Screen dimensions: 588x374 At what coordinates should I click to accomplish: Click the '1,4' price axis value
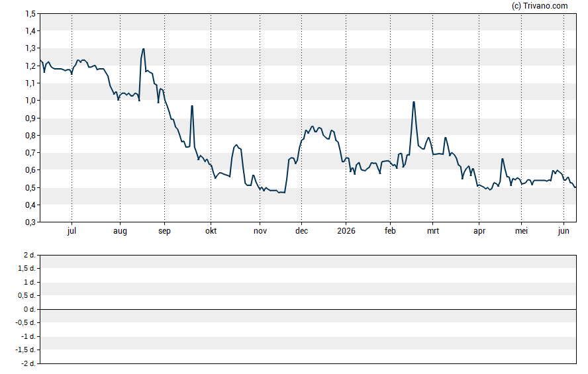(x=30, y=31)
